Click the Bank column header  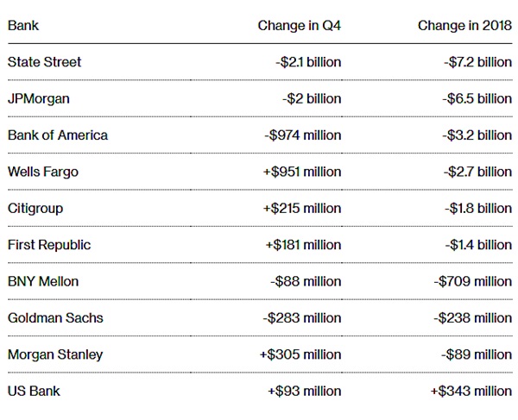point(23,26)
